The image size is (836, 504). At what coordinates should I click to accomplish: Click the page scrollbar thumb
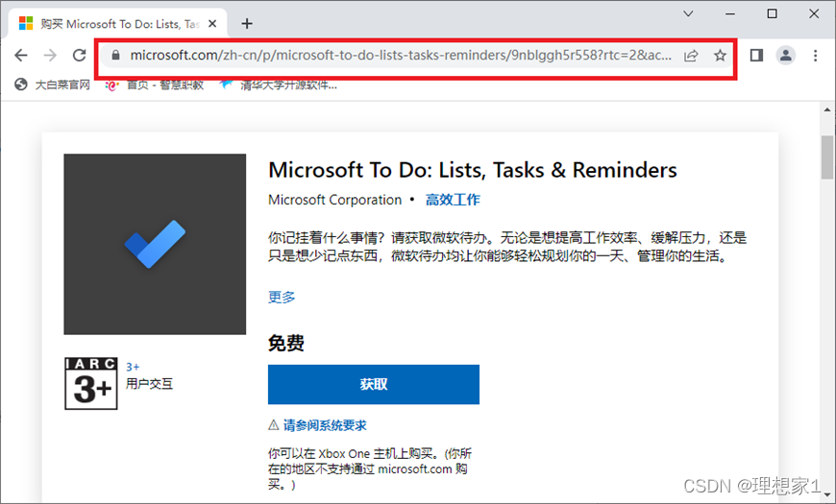click(827, 157)
